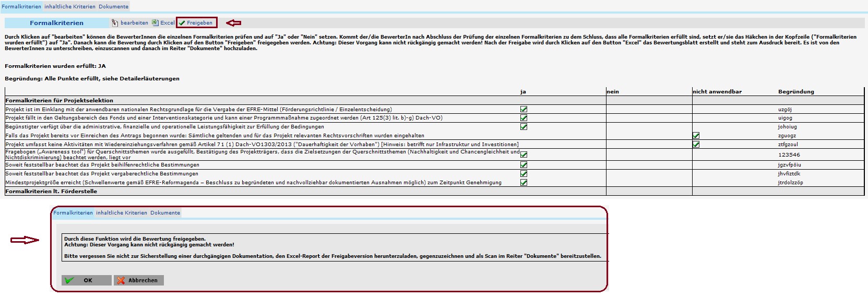
Task: Open the Dokumente tab inside the dialog
Action: click(x=165, y=213)
